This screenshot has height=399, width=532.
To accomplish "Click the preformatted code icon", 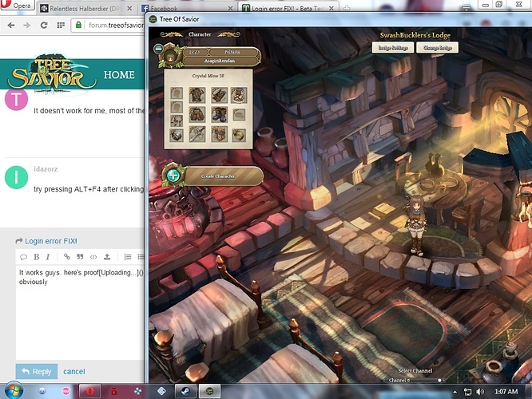I will point(93,256).
